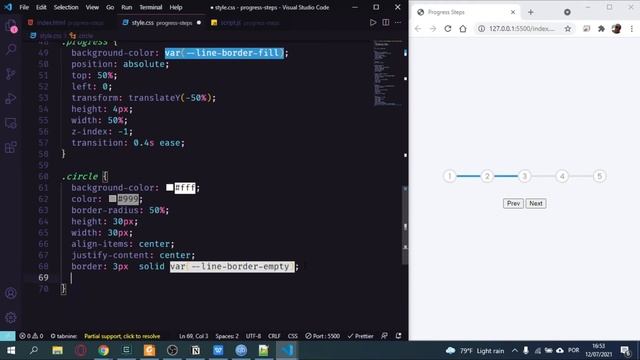Click the Port : 5500 Live Server item
The height and width of the screenshot is (360, 640).
point(322,336)
